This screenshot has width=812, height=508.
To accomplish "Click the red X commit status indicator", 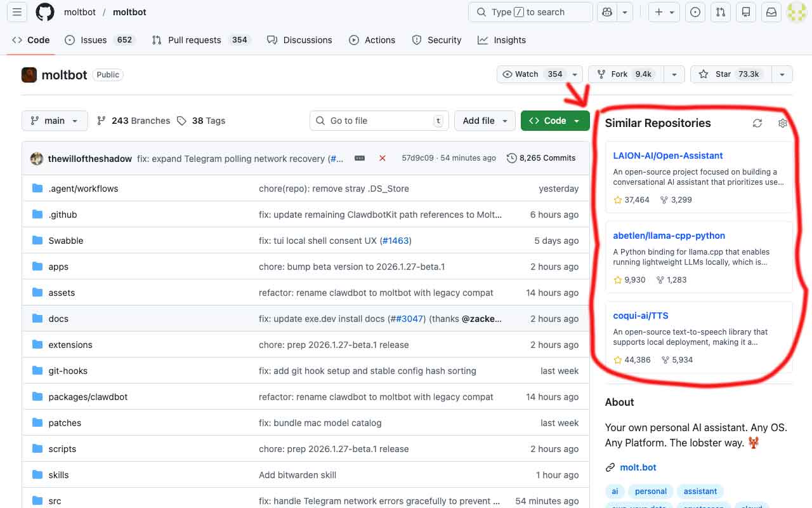I will coord(383,158).
